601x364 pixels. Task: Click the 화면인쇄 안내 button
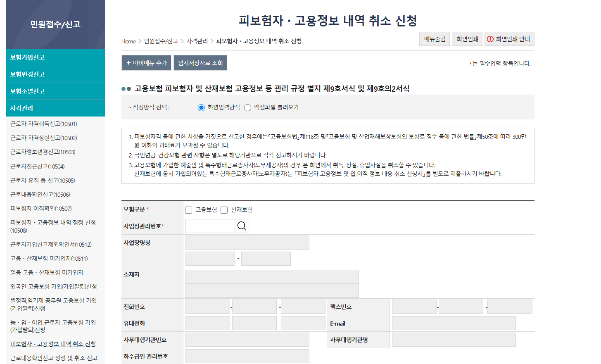click(509, 39)
